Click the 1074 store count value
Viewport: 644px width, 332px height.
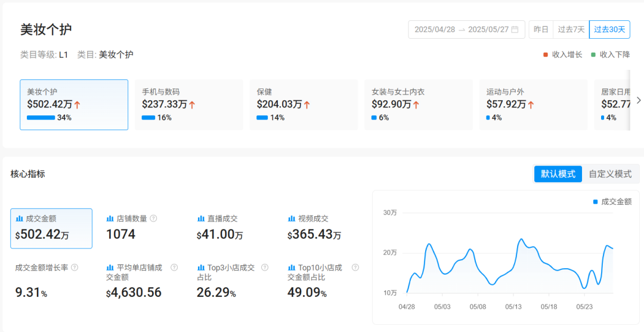[120, 235]
